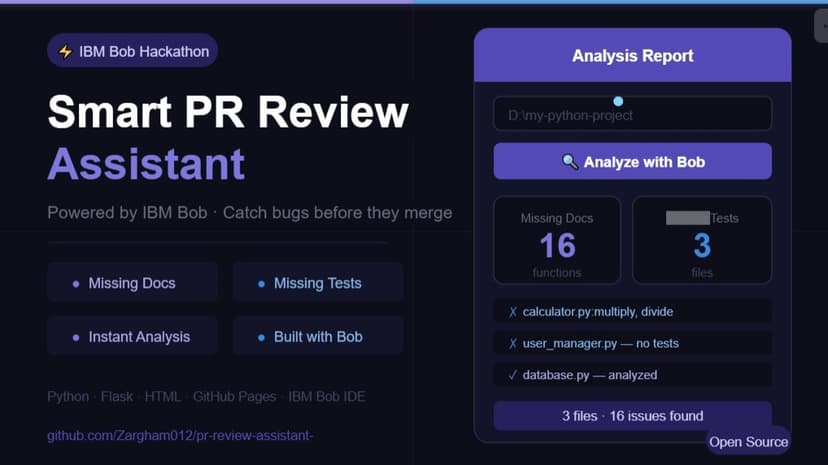Click the user_manager.py — no tests row
The height and width of the screenshot is (465, 828).
[632, 343]
